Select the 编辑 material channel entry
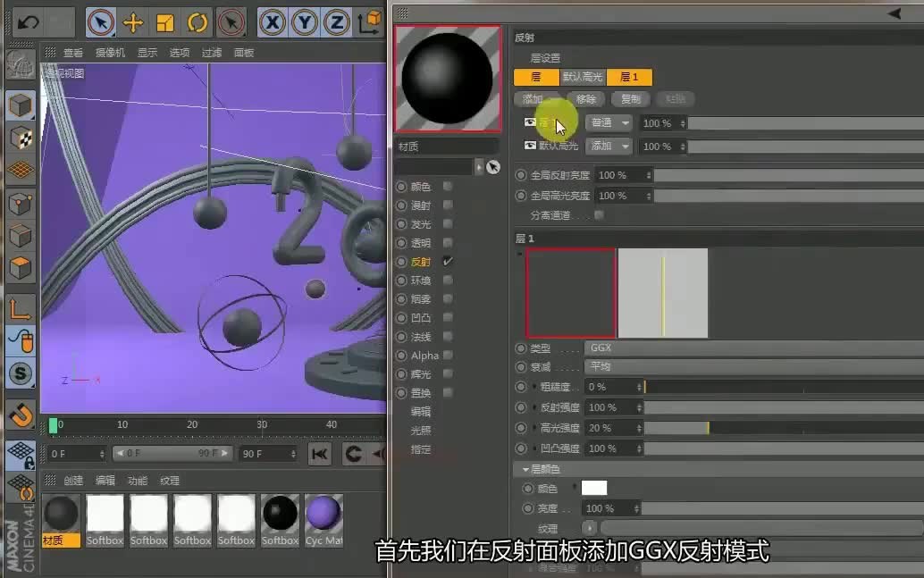Viewport: 924px width, 578px height. click(x=421, y=412)
